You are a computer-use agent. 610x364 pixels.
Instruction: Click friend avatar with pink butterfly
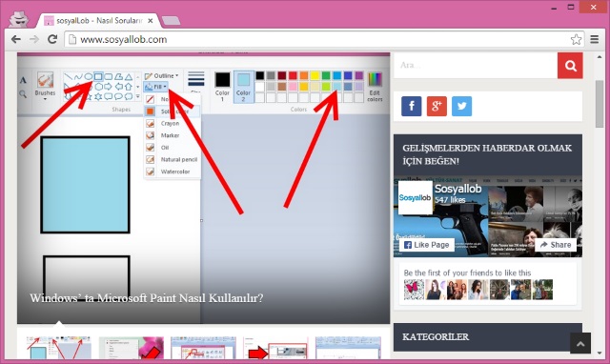click(x=414, y=290)
